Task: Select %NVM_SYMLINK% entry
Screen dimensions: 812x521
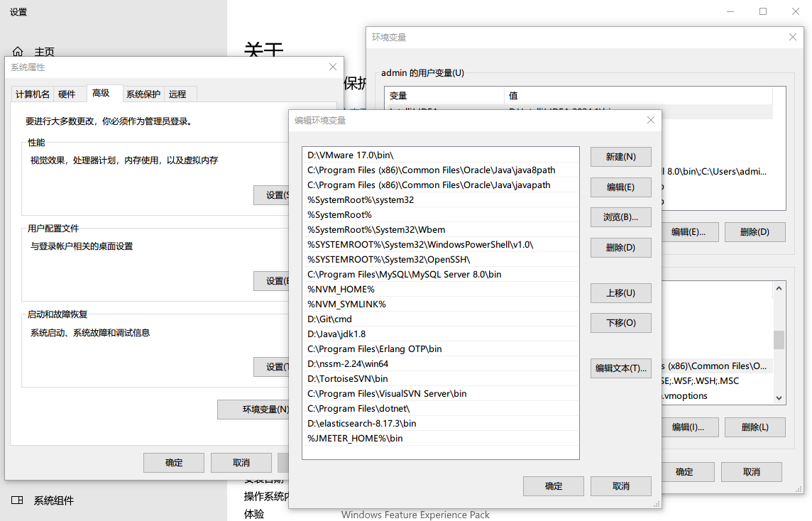Action: click(x=441, y=305)
